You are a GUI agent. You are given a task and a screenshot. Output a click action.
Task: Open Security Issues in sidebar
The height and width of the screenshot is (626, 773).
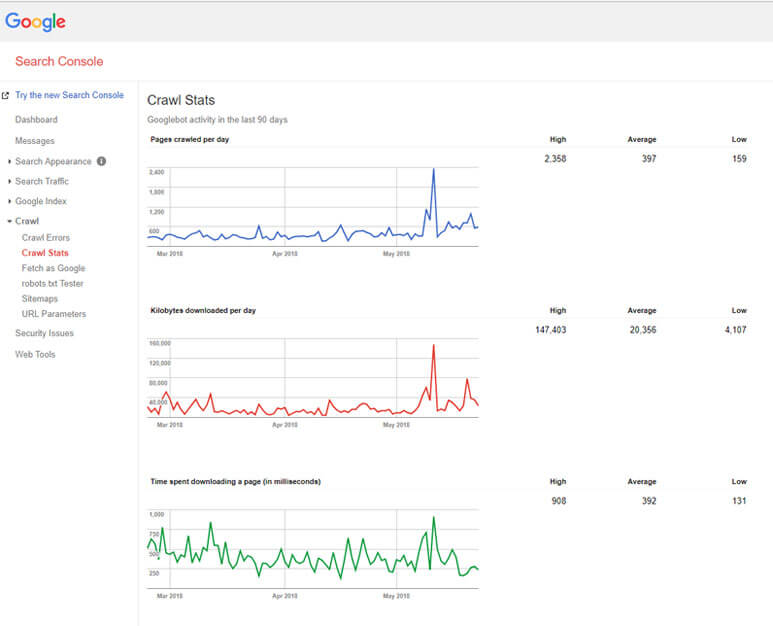click(x=44, y=333)
